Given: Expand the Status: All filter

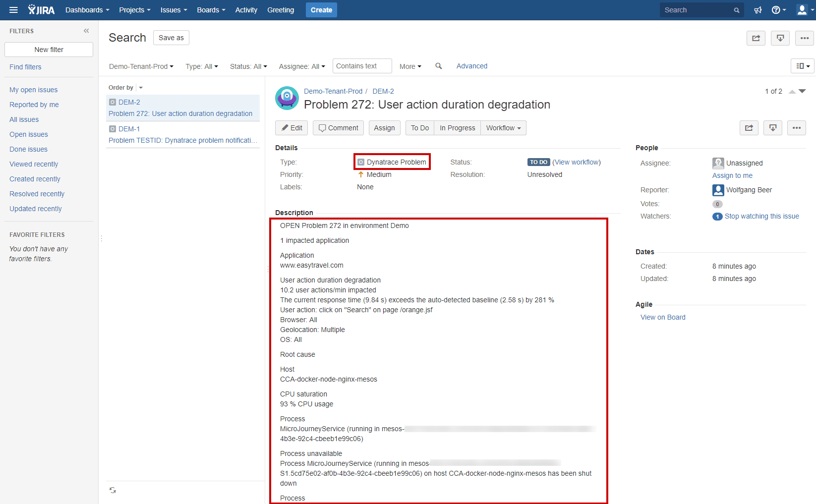Looking at the screenshot, I should point(248,66).
